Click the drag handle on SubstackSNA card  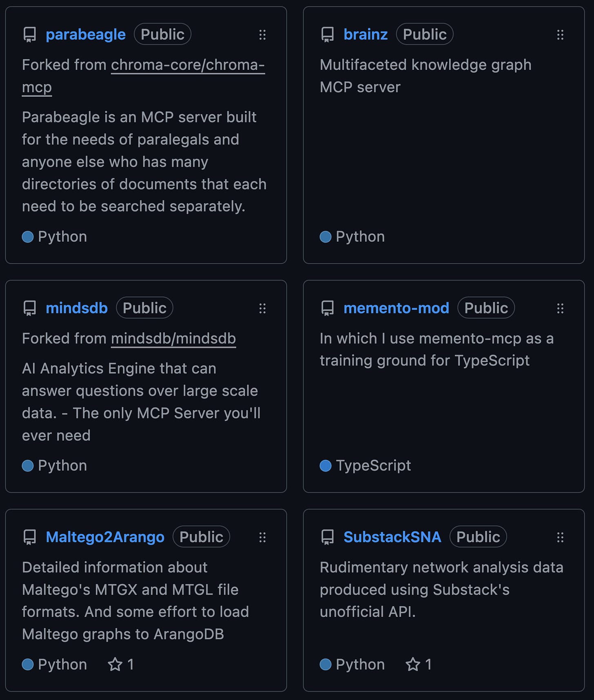560,537
